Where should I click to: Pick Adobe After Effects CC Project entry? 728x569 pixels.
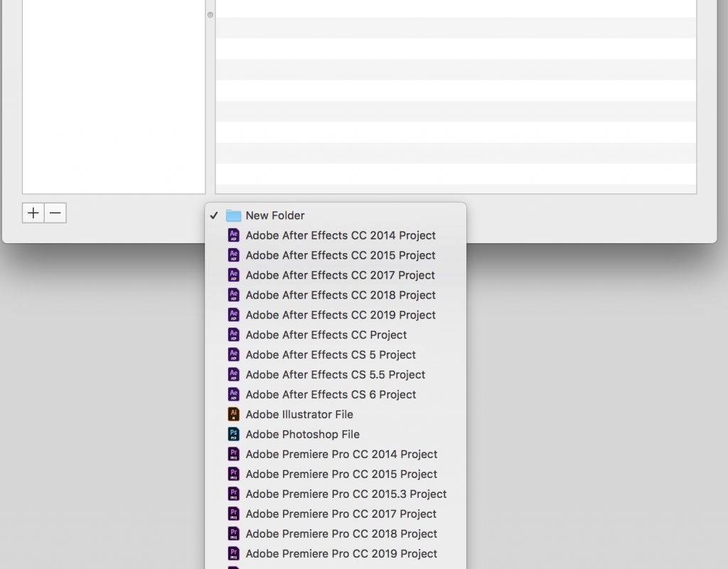(x=336, y=335)
